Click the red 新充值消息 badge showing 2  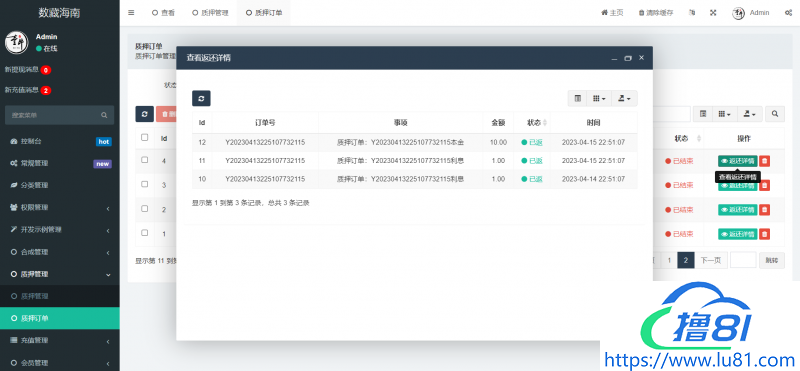pos(46,90)
